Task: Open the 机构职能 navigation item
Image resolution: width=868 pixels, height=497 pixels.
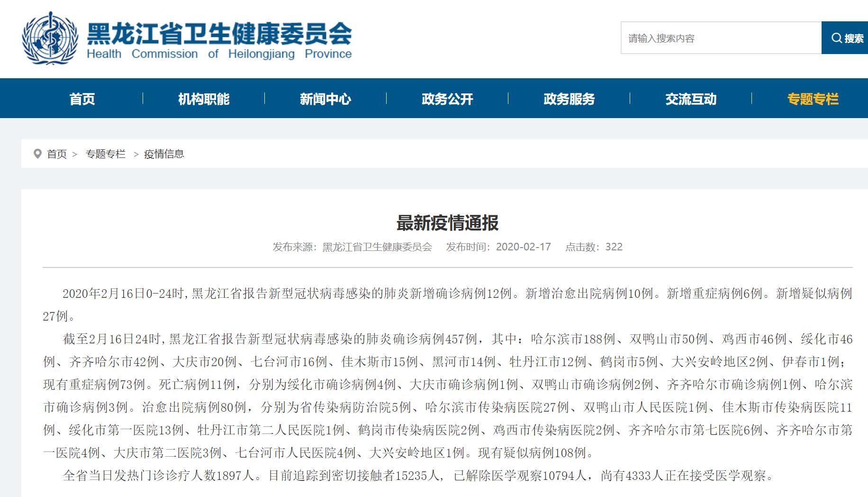Action: coord(204,99)
